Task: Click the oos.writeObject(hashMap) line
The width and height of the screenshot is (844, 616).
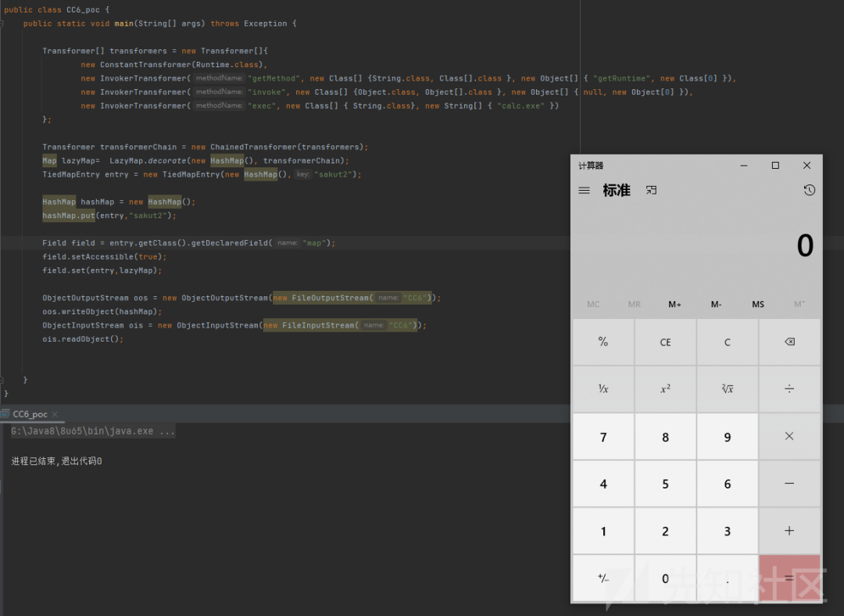Action: click(102, 311)
